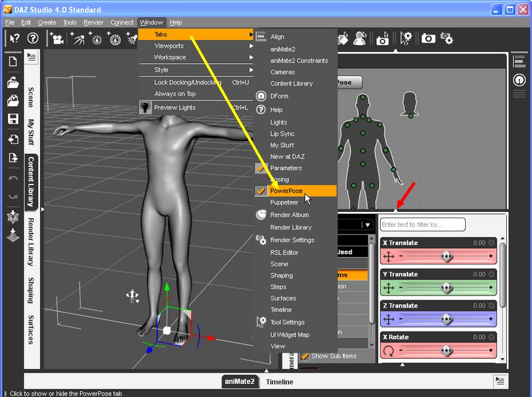Open the bottom pane options menu button beside Timeline
This screenshot has height=397, width=532.
(500, 381)
